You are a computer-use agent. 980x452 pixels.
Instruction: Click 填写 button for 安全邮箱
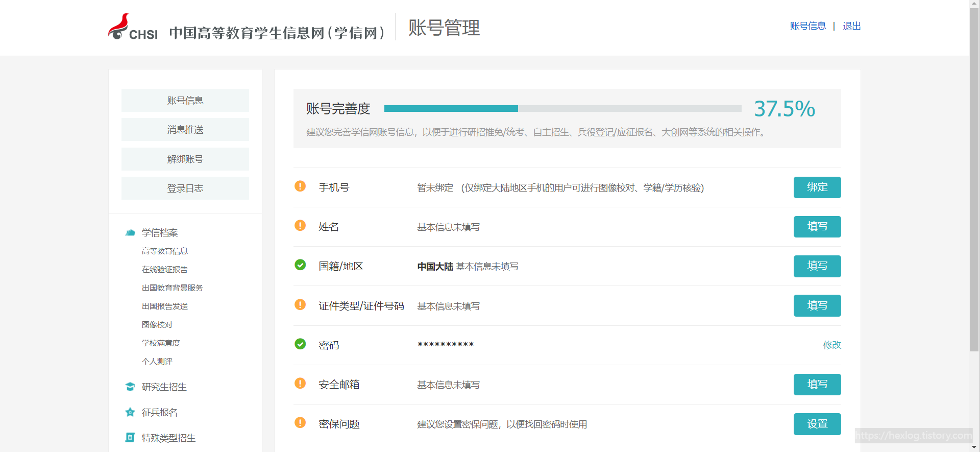817,385
